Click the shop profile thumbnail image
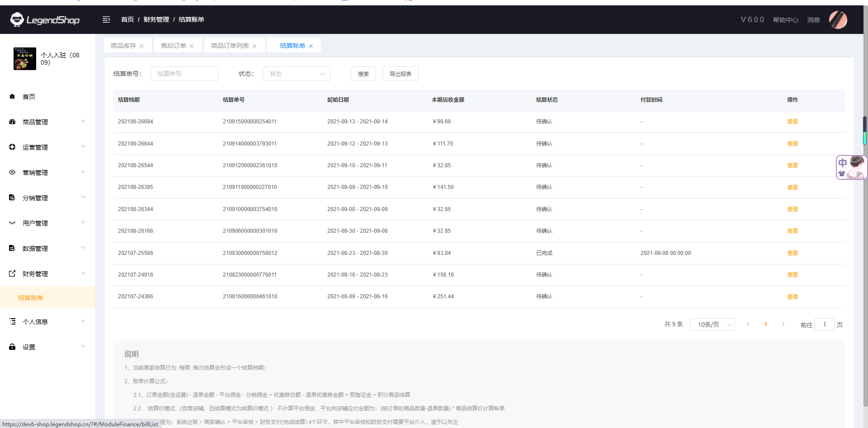This screenshot has height=428, width=868. click(25, 59)
